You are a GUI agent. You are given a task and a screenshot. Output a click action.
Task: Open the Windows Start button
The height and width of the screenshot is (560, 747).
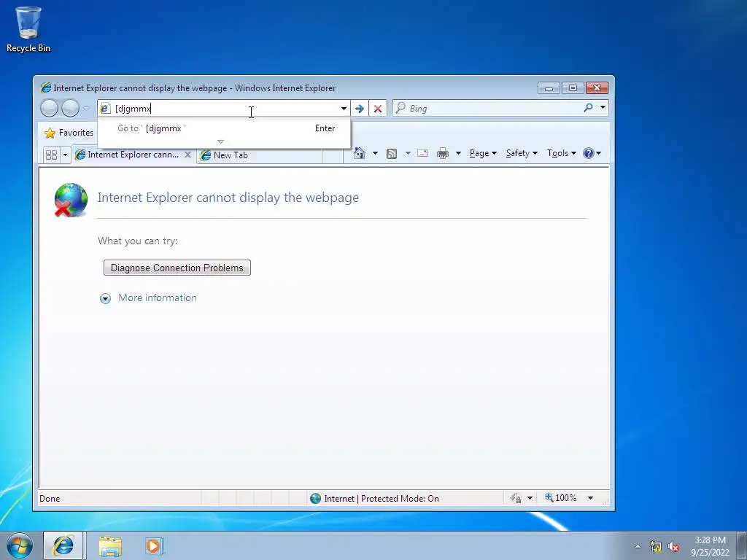20,545
